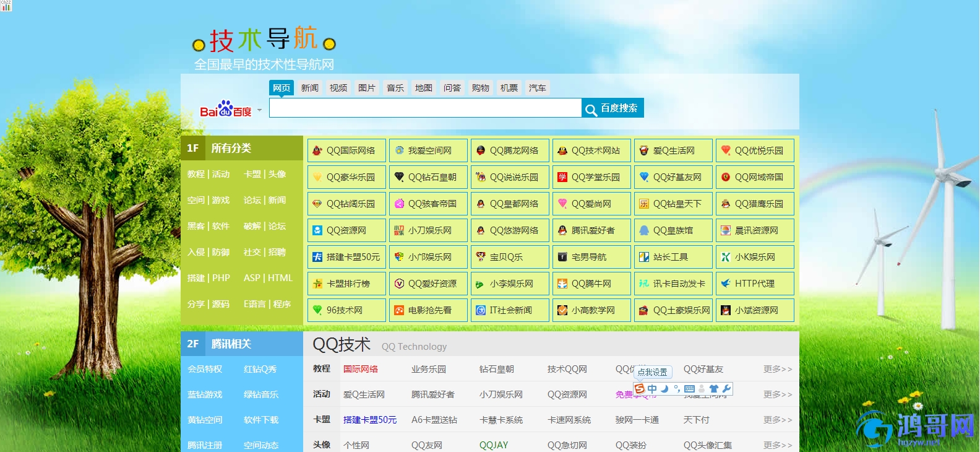Switch to the 机票 search tab
Image resolution: width=980 pixels, height=452 pixels.
[509, 88]
